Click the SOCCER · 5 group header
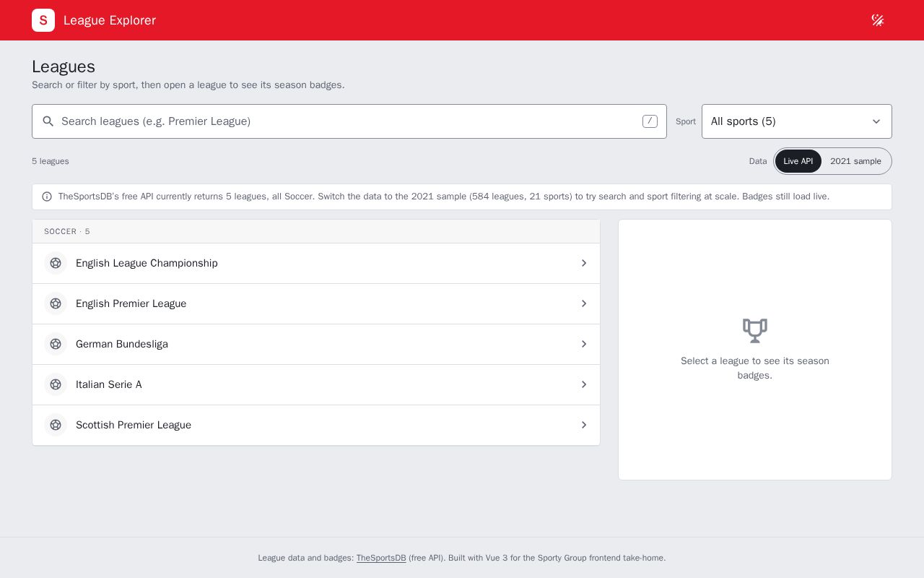 pyautogui.click(x=316, y=231)
